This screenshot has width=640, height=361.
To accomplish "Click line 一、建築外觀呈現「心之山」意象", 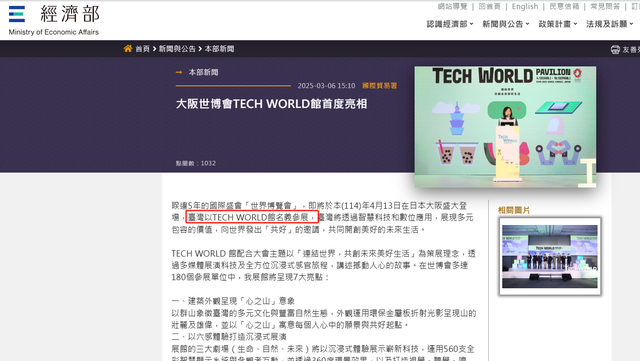I will 233,301.
